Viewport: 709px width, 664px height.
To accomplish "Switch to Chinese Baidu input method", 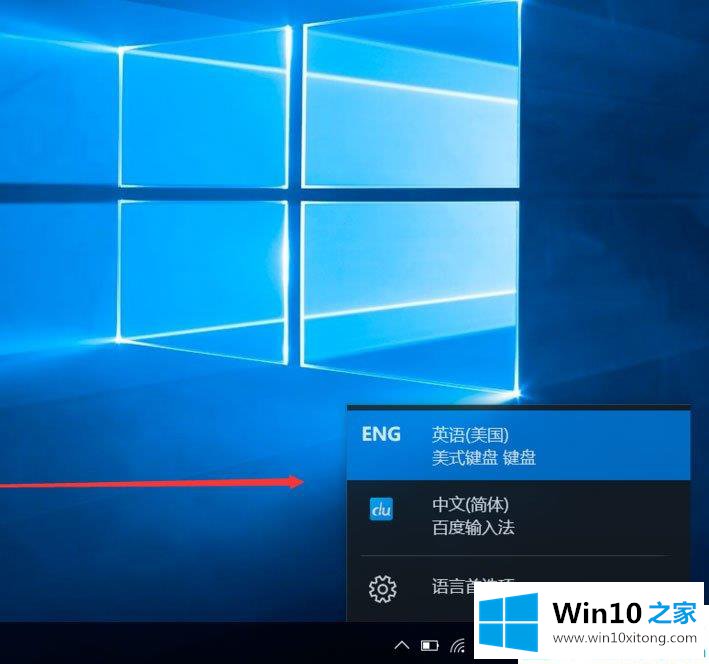I will click(x=518, y=516).
